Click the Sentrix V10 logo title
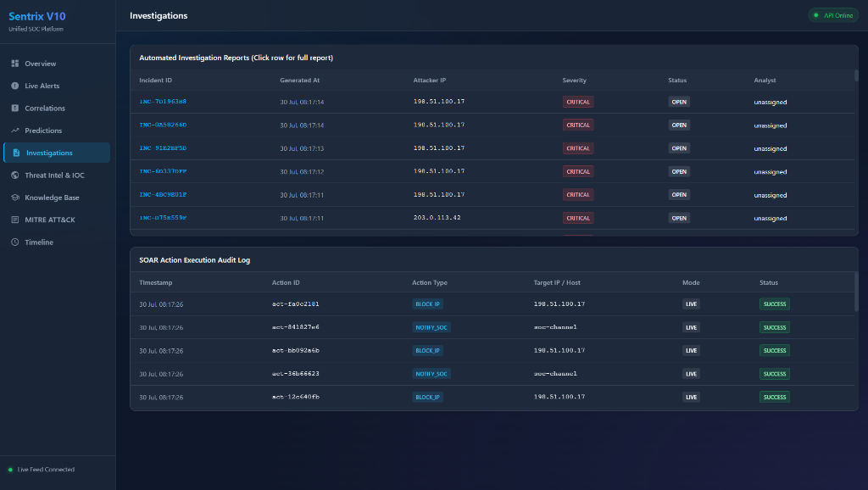The image size is (868, 490). coord(37,17)
